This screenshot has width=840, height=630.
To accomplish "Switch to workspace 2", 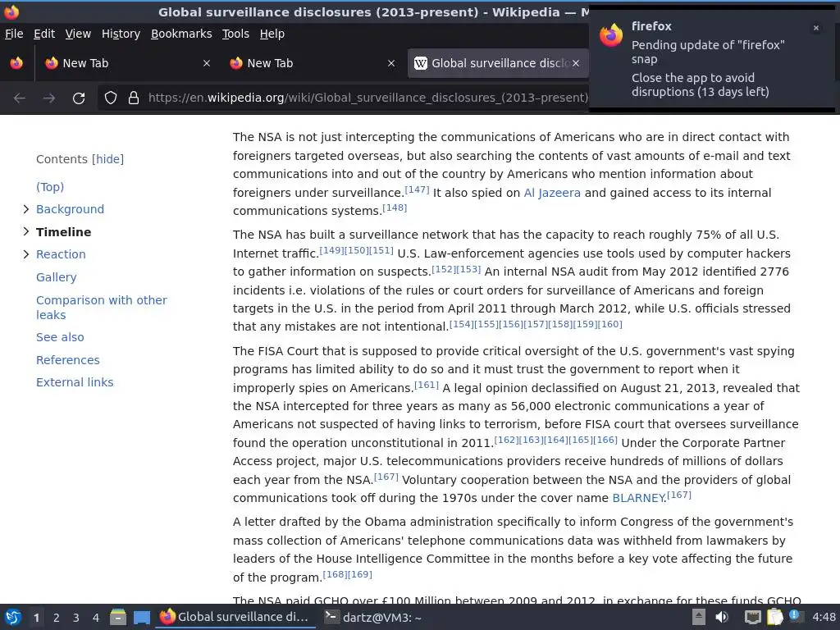I will coord(57,618).
